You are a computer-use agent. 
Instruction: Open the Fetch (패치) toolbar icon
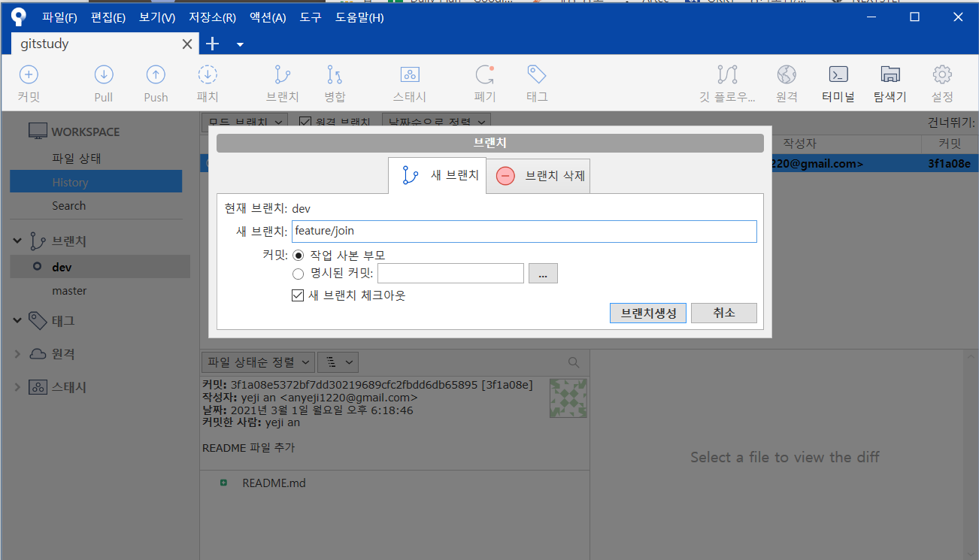pyautogui.click(x=208, y=74)
